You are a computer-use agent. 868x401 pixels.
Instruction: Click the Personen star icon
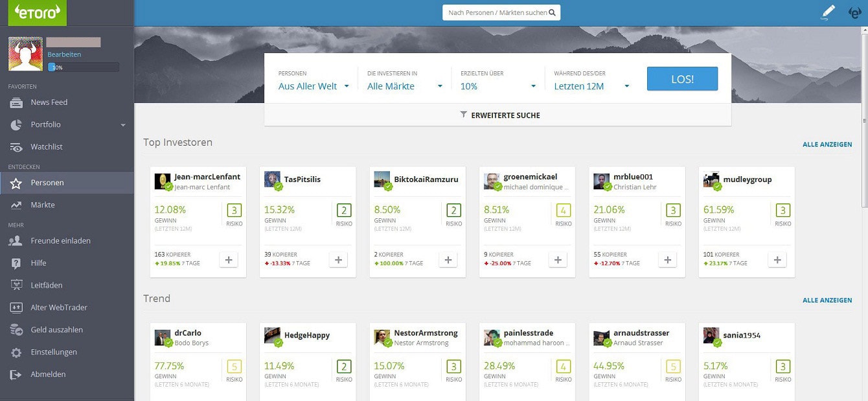coord(16,183)
